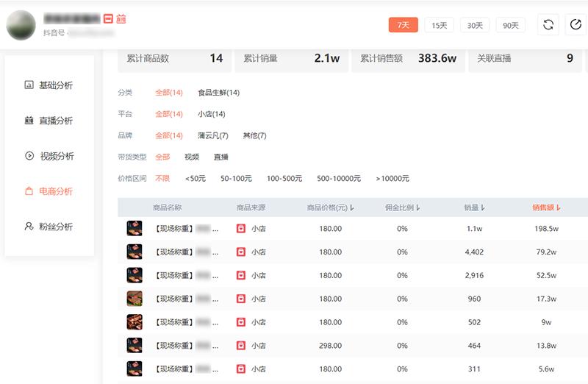
Task: Open 直播分析 in the sidebar
Action: [49, 121]
